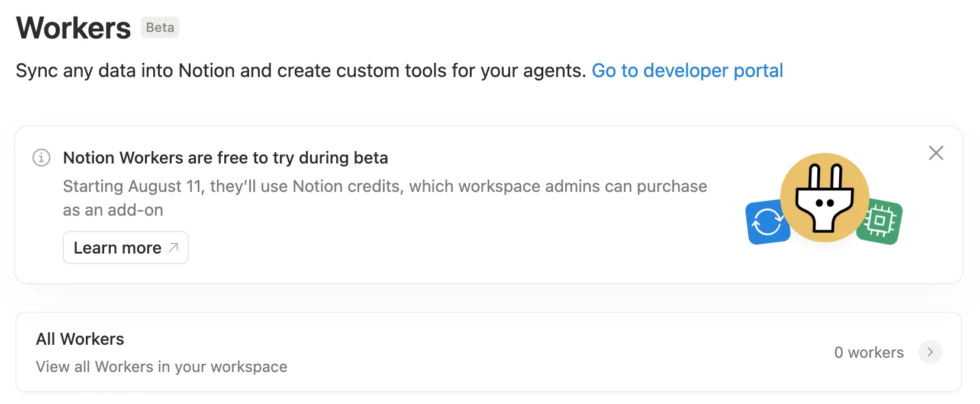Click the yellow plug illustration icon

[x=824, y=197]
